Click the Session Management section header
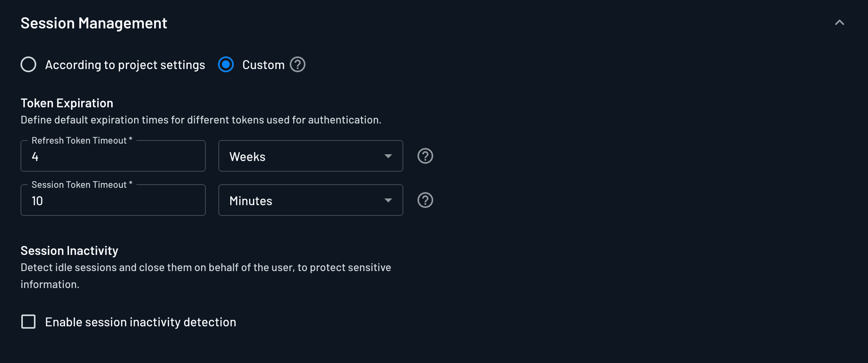Viewport: 868px width, 363px height. [94, 23]
